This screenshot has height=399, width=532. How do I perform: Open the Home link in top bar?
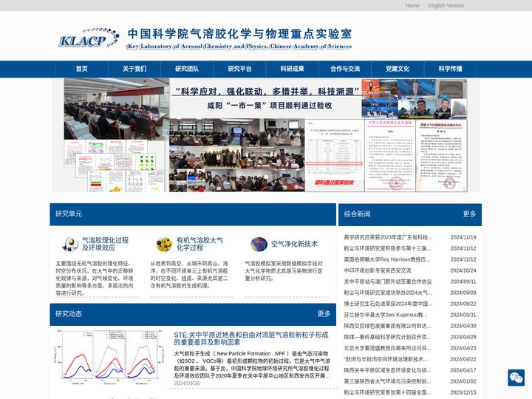click(x=412, y=5)
